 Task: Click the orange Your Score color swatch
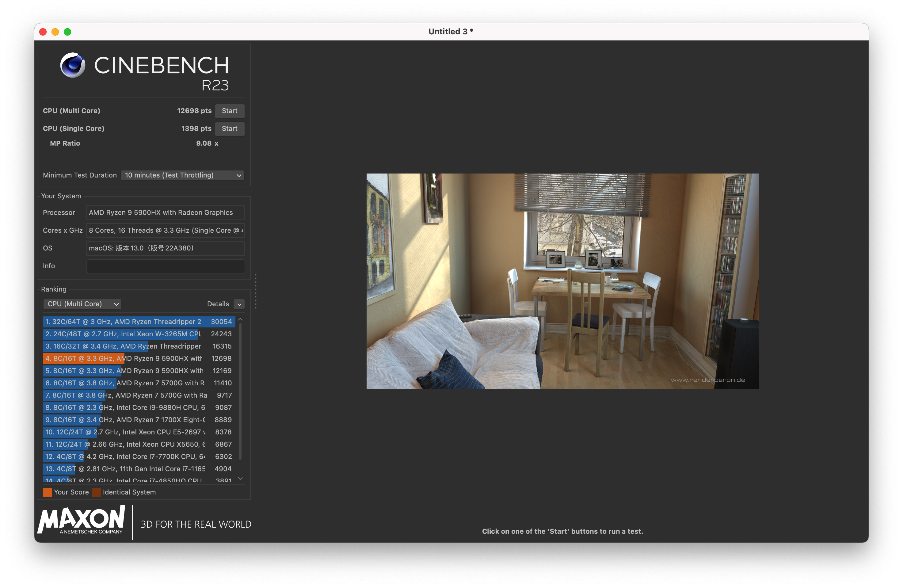pyautogui.click(x=48, y=492)
